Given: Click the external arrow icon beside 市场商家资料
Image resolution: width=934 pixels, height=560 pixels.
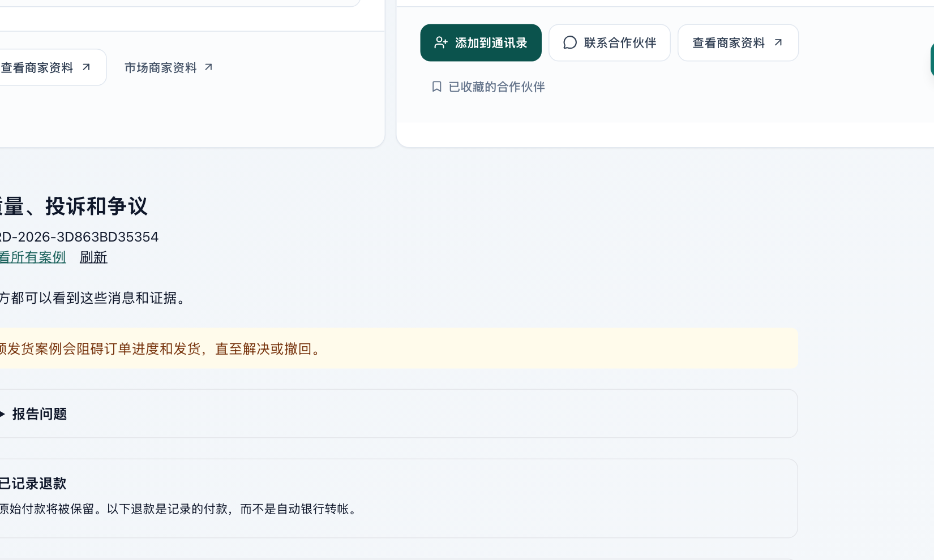Looking at the screenshot, I should click(208, 67).
